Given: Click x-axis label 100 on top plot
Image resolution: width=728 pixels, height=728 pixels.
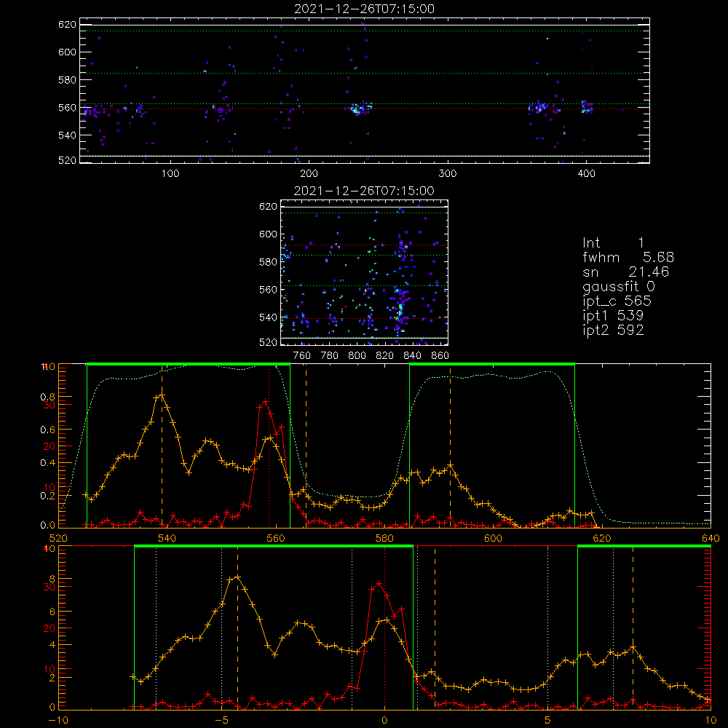Looking at the screenshot, I should point(170,174).
